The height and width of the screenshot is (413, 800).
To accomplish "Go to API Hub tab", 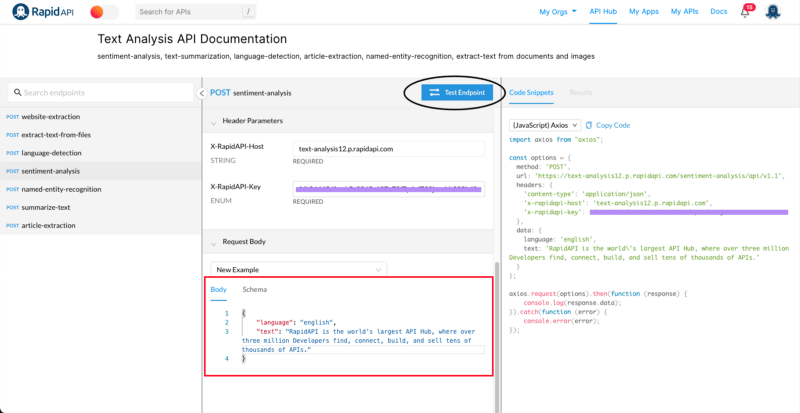I will point(603,12).
